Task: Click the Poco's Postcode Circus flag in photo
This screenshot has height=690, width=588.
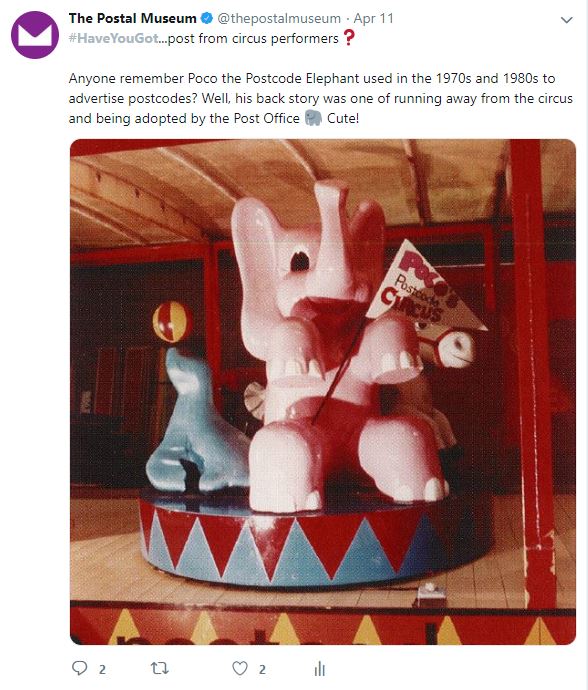Action: point(423,287)
